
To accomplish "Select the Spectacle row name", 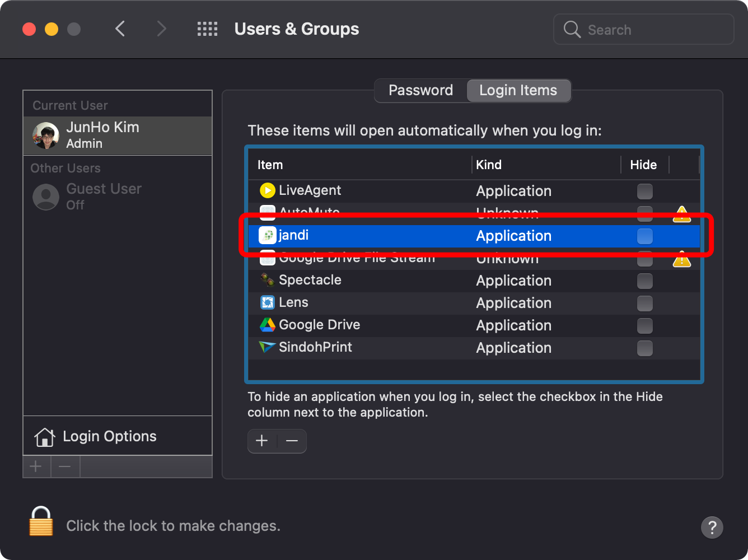I will point(310,280).
